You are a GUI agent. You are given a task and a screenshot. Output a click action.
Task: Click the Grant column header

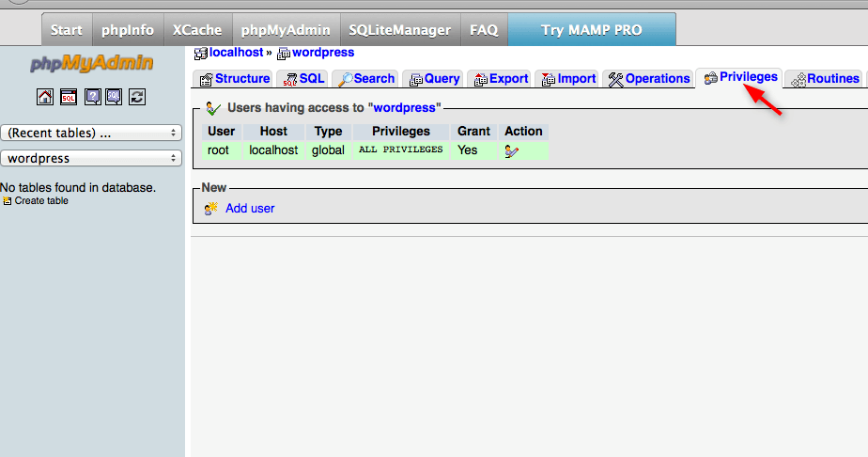pos(473,132)
